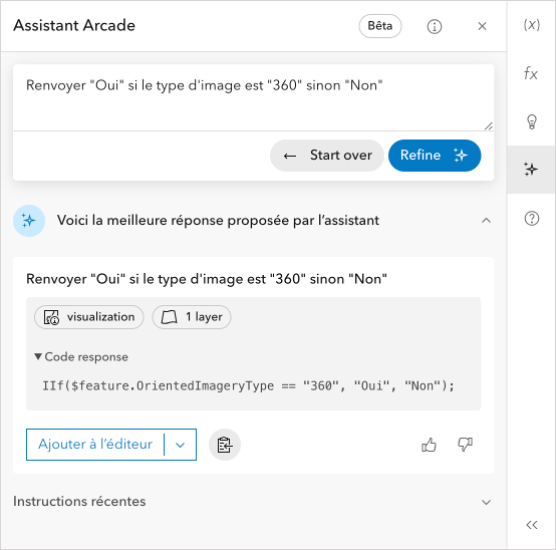This screenshot has height=550, width=556.
Task: Give thumbs down on the response
Action: point(465,444)
